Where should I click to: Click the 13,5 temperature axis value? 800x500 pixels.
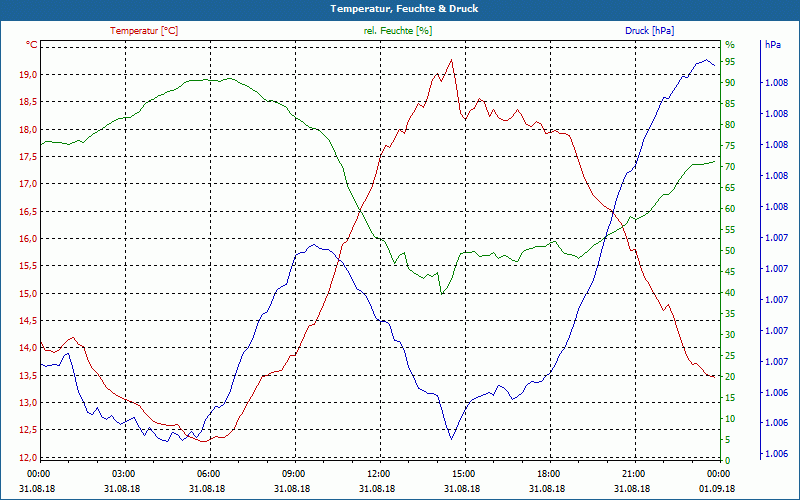click(29, 376)
